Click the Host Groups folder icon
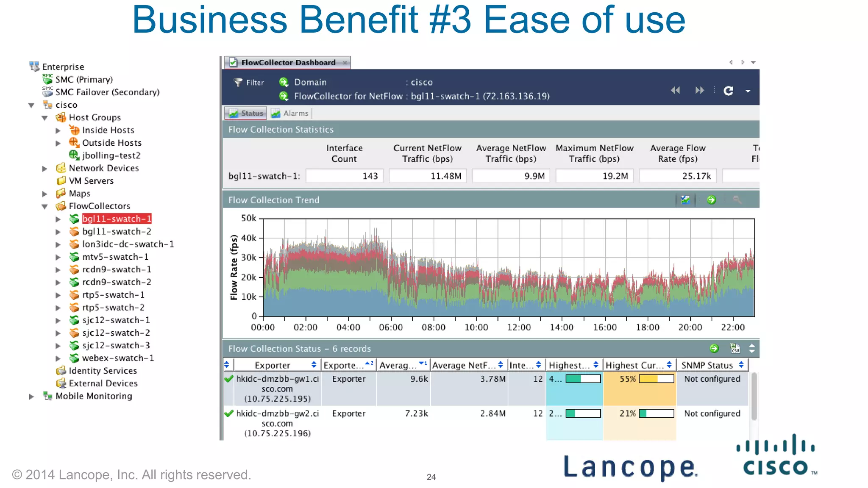Screen dimensions: 868x488 tap(61, 117)
